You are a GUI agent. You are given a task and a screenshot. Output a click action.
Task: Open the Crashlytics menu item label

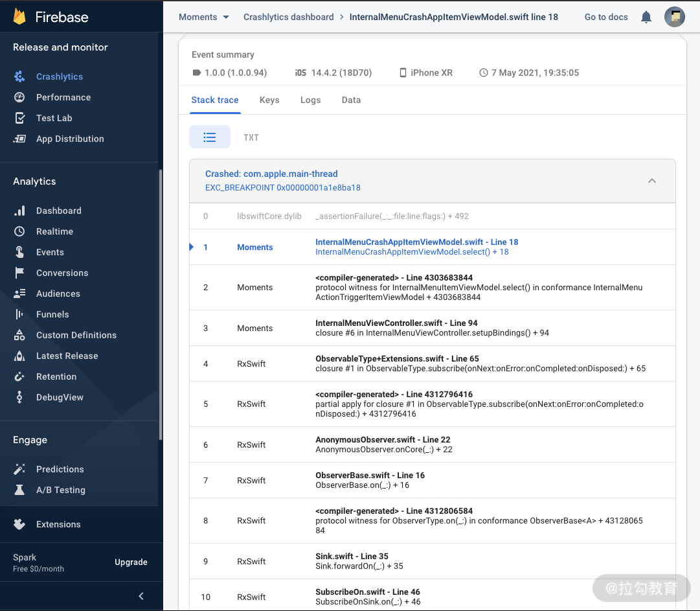click(60, 76)
